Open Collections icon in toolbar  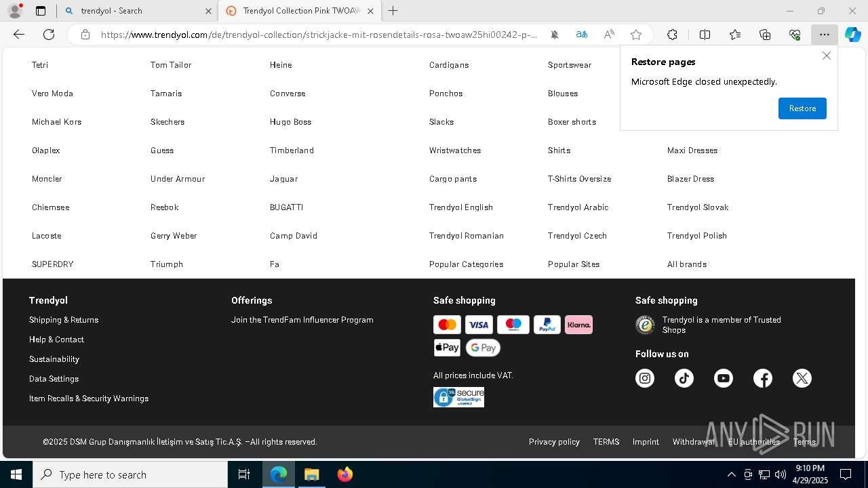coord(765,35)
